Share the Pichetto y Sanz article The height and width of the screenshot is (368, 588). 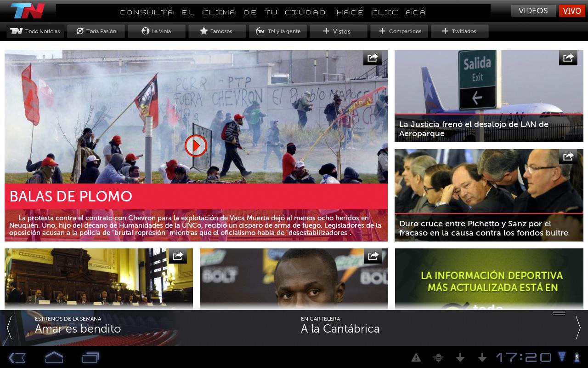click(568, 157)
